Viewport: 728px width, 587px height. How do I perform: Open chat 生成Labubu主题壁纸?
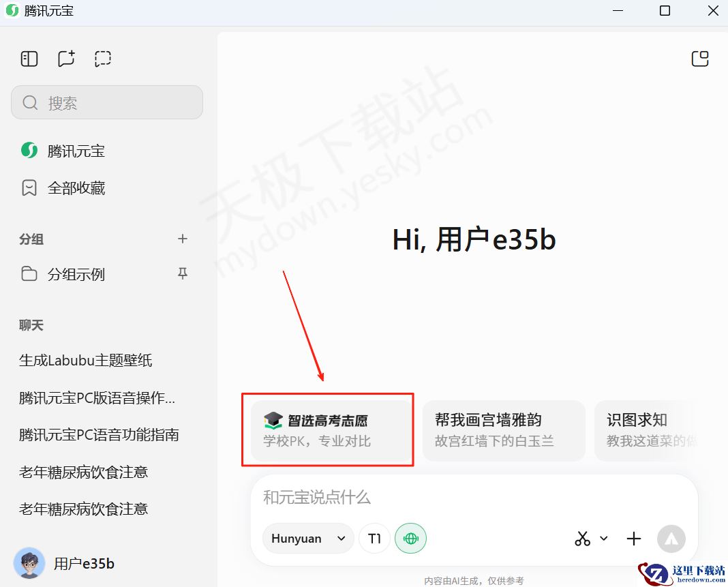click(85, 361)
